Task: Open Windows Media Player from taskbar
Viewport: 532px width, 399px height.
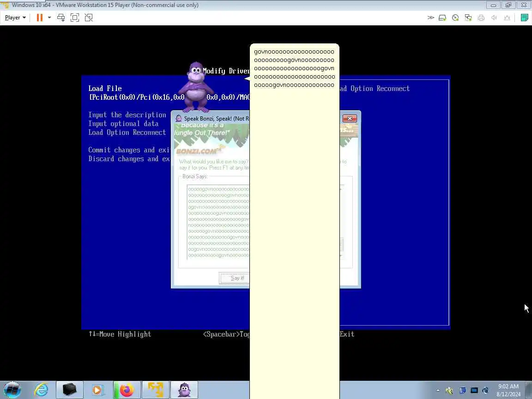Action: [97, 390]
